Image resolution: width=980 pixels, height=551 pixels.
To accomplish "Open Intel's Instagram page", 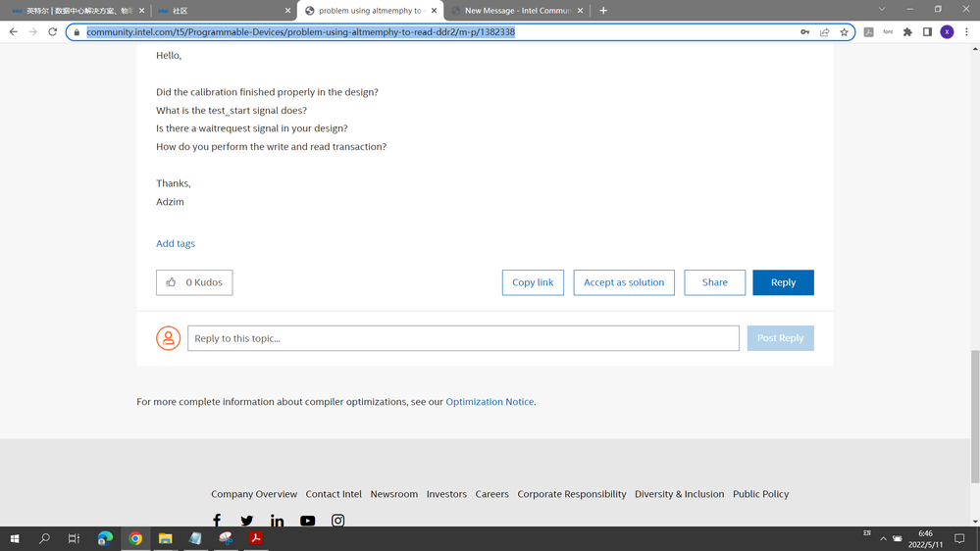I will coord(337,520).
